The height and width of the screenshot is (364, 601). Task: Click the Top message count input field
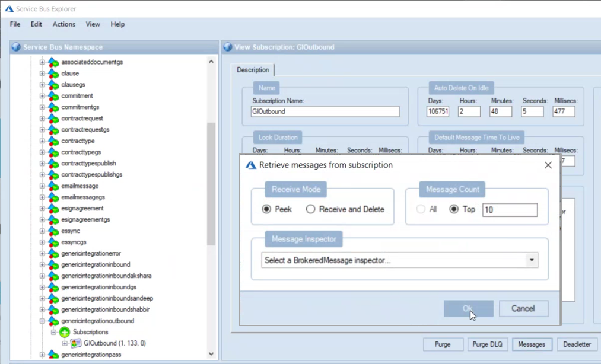point(510,209)
